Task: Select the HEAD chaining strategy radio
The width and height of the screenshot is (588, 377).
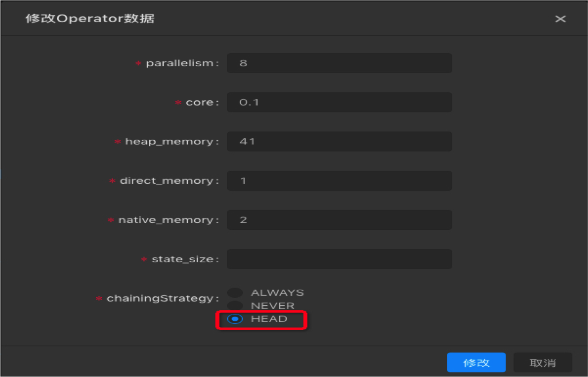Action: click(x=235, y=319)
